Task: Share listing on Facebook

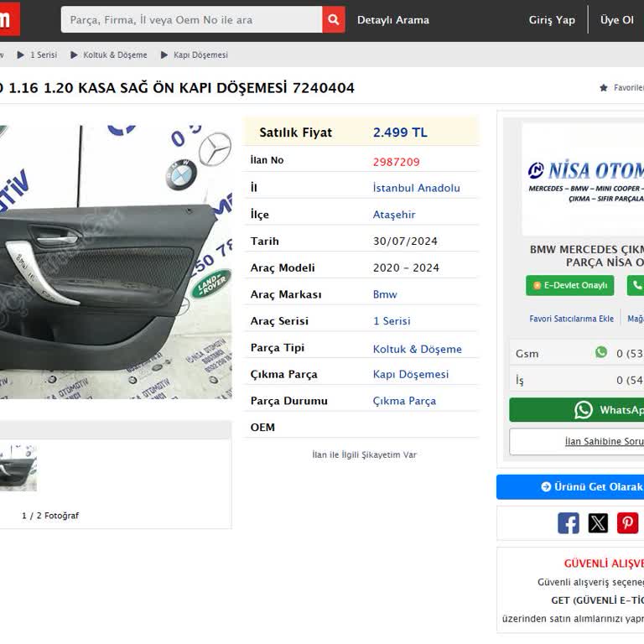Action: point(569,523)
